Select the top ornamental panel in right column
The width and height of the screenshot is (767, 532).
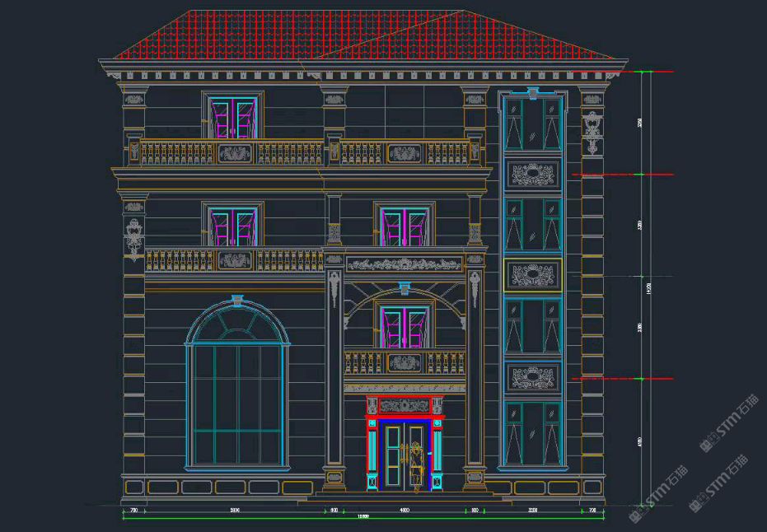(532, 174)
